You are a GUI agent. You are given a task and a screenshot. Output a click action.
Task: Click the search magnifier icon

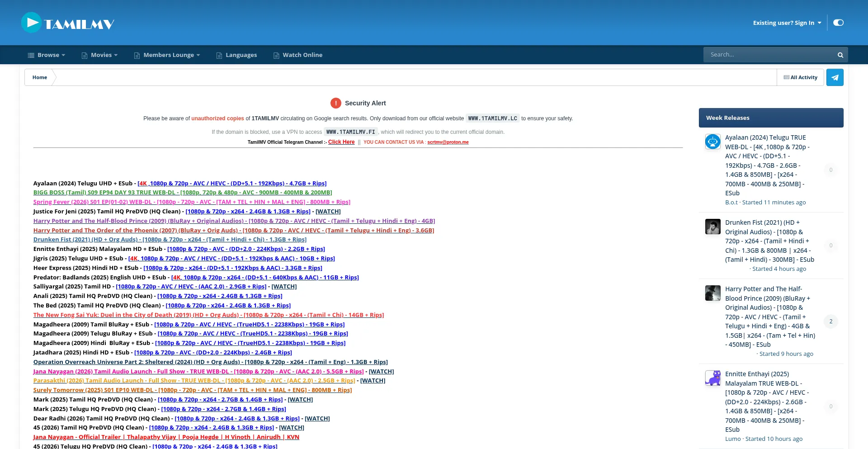840,55
